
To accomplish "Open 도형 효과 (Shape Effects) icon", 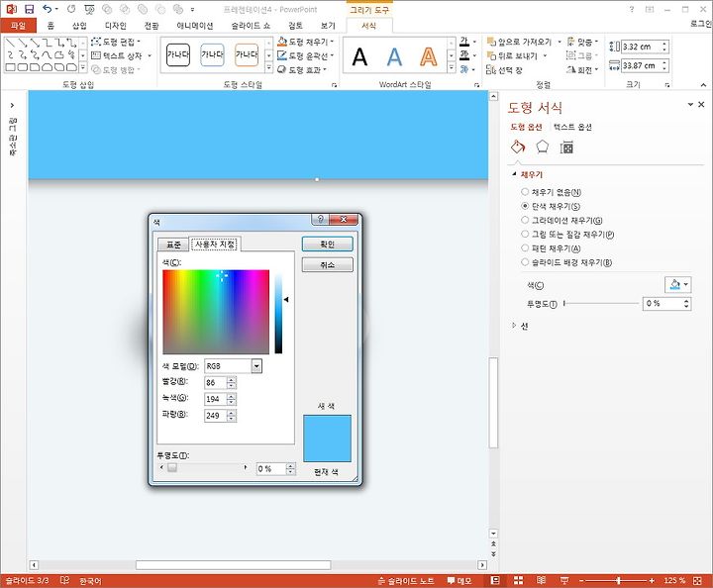I will 282,69.
